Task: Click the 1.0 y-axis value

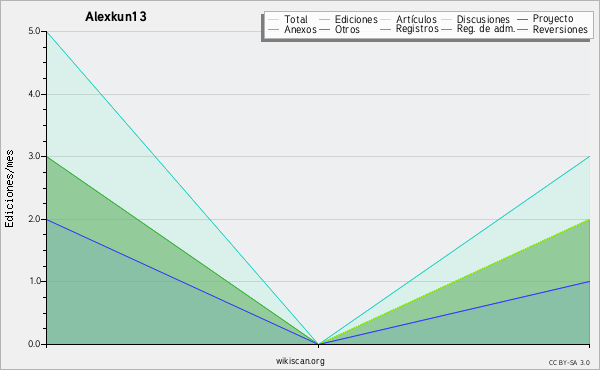Action: tap(34, 282)
